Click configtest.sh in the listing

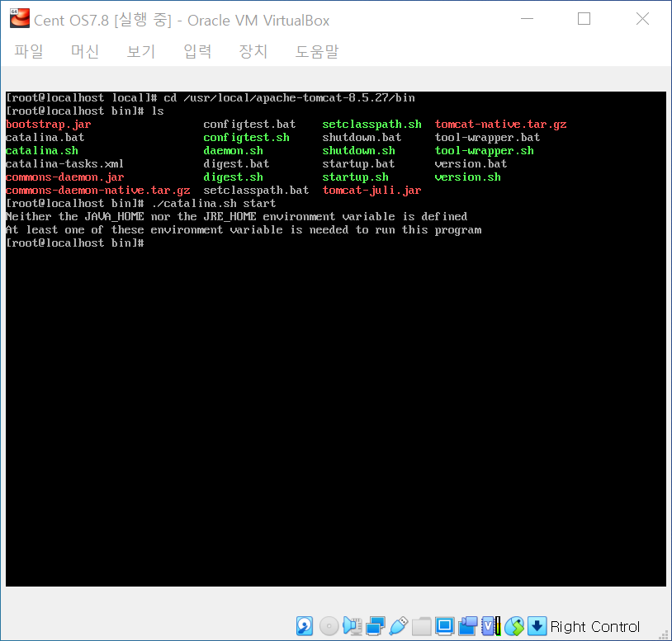pyautogui.click(x=247, y=138)
